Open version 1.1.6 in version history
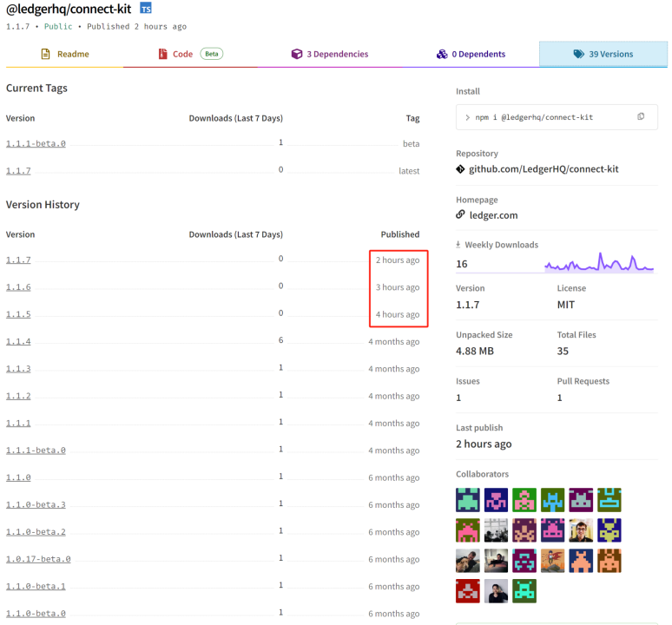Image resolution: width=672 pixels, height=625 pixels. [18, 287]
